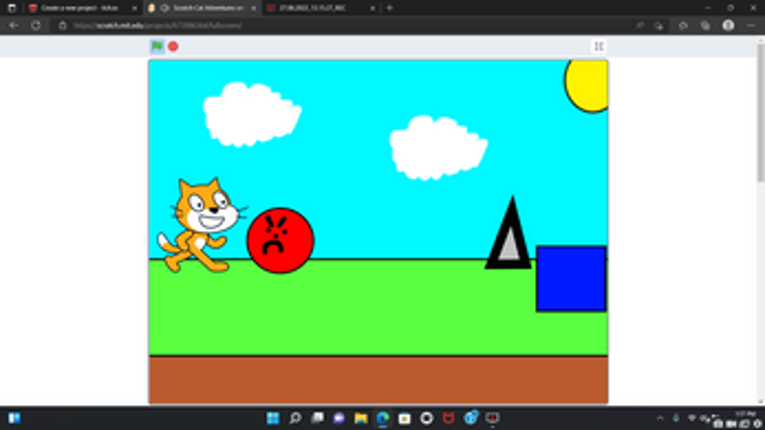765x430 pixels.
Task: Start the project with the green flag
Action: pyautogui.click(x=157, y=46)
